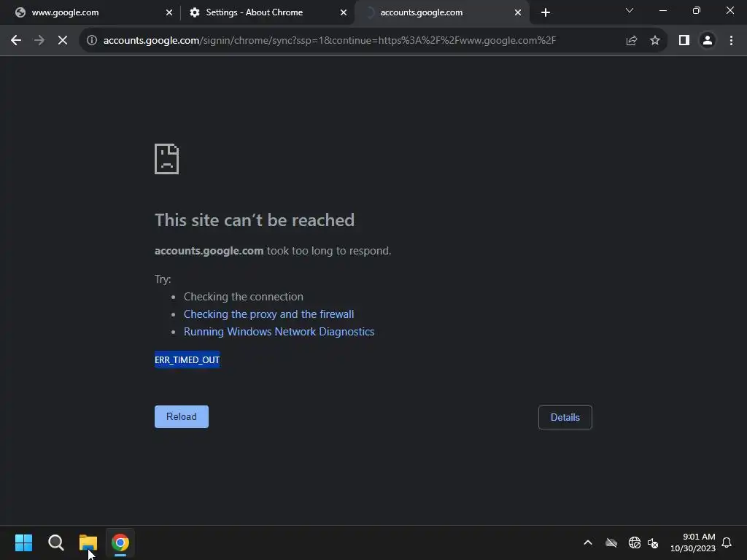Screen dimensions: 747x560
Task: Click the Chrome taskbar icon
Action: [120, 542]
